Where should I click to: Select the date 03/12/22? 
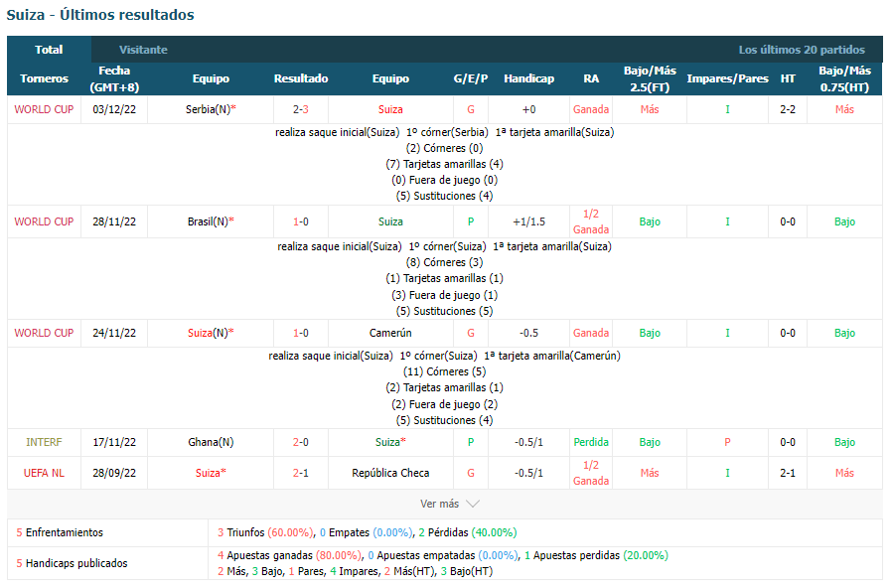(x=114, y=109)
